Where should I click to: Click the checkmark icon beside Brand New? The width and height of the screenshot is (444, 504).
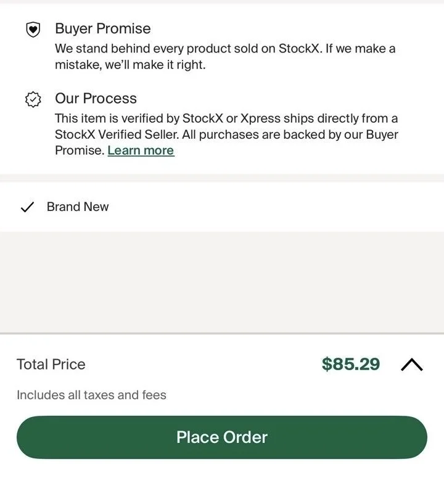27,207
